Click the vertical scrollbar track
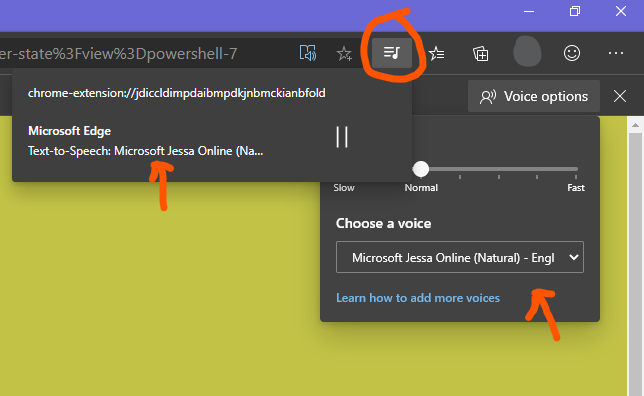Screen dimensions: 644x396 (635, 264)
